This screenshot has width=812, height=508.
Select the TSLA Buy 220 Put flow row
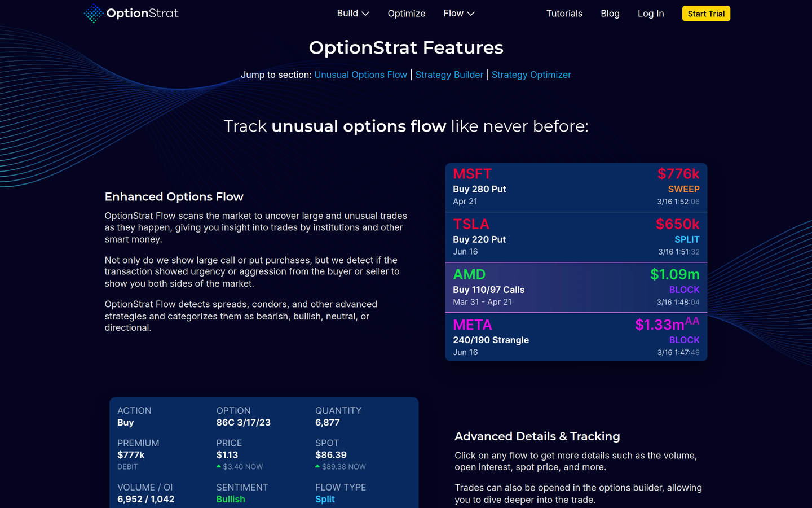pyautogui.click(x=576, y=237)
